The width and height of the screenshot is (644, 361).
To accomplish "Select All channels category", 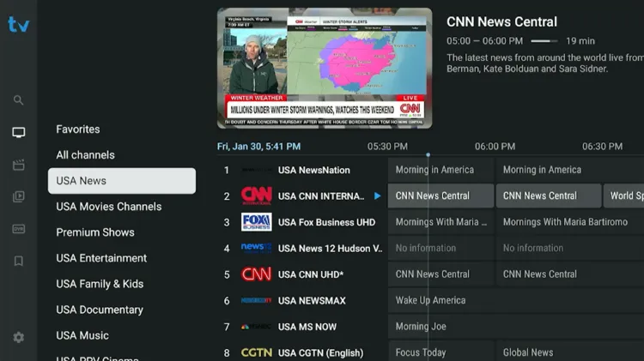I will pyautogui.click(x=85, y=155).
